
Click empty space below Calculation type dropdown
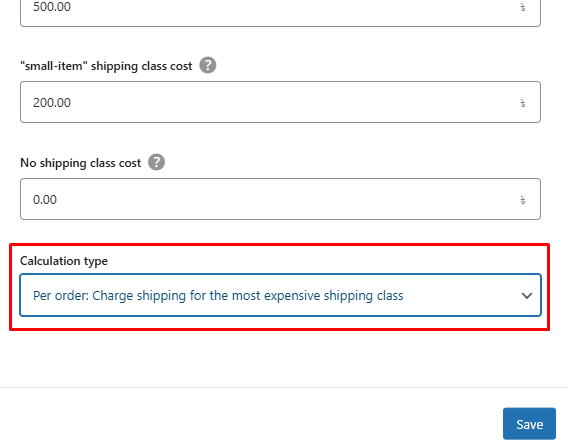[x=280, y=357]
